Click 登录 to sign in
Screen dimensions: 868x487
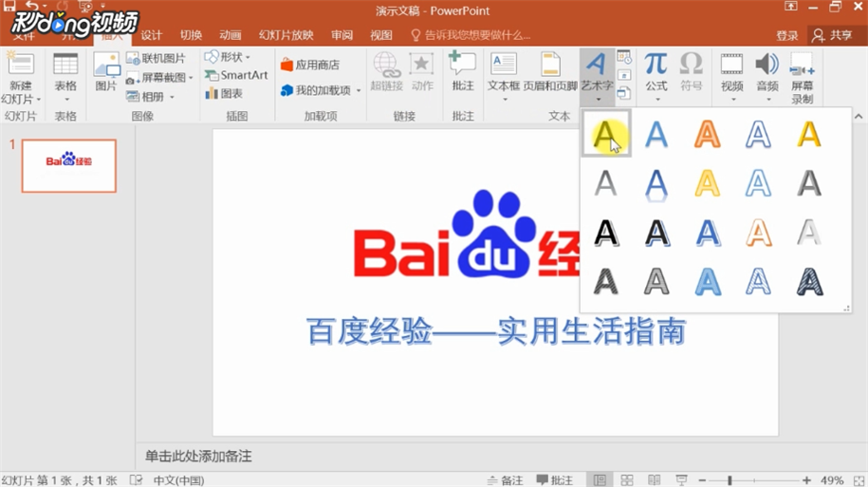tap(786, 36)
